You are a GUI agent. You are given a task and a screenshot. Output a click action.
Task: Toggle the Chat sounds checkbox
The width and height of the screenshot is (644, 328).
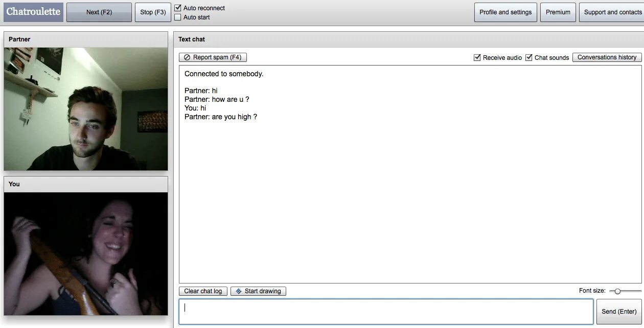coord(529,57)
